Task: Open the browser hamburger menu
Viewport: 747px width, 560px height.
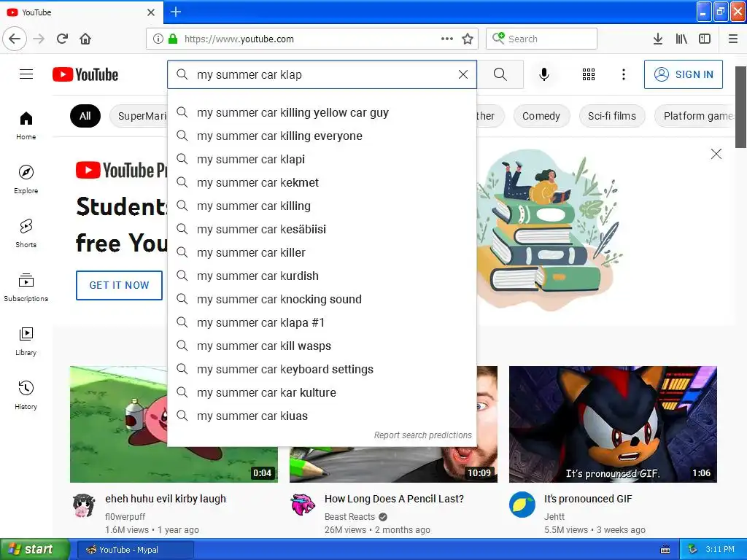Action: tap(733, 39)
